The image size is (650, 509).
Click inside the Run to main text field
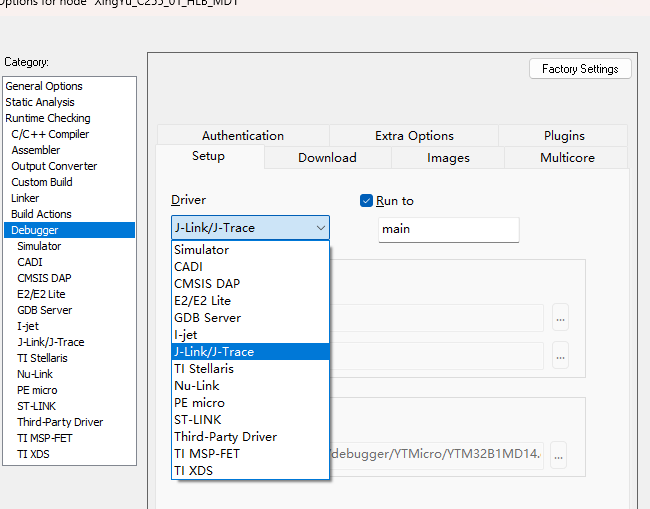point(448,229)
